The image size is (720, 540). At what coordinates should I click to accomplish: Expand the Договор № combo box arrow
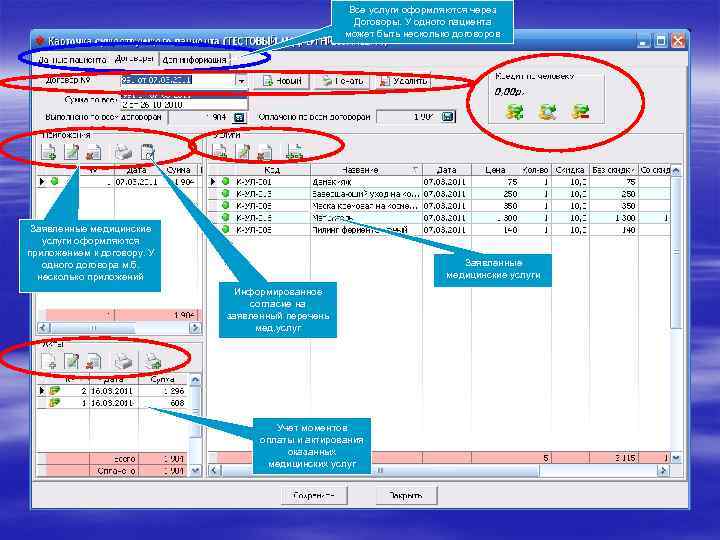(242, 81)
